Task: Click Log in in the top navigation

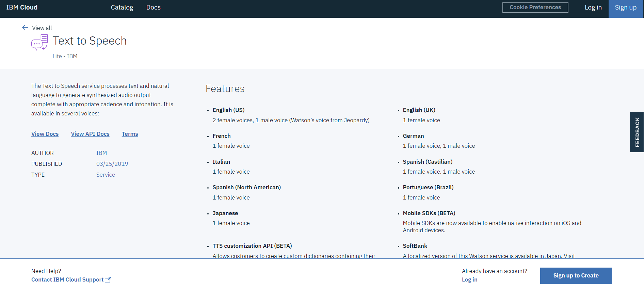Action: tap(593, 7)
